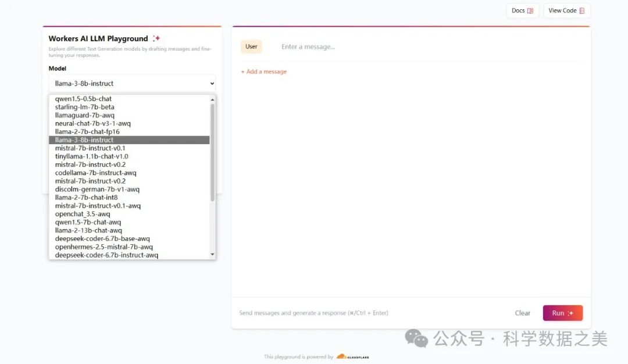Collapse the Model dropdown showing llama-3-8b-instruct
Screen dimensions: 628x364
132,83
